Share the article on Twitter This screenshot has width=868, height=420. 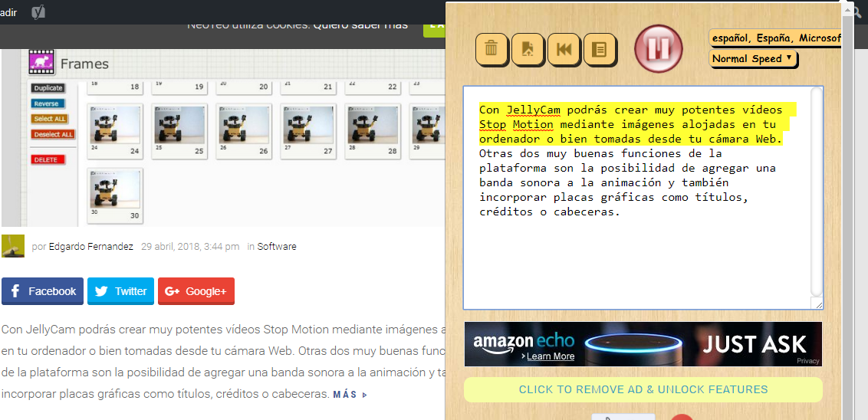(x=120, y=291)
